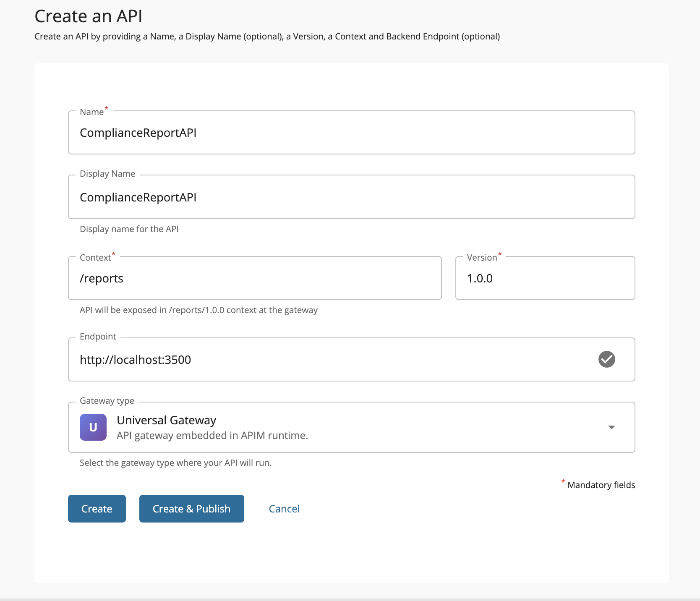
Task: Click the purple Universal Gateway U icon
Action: click(93, 427)
